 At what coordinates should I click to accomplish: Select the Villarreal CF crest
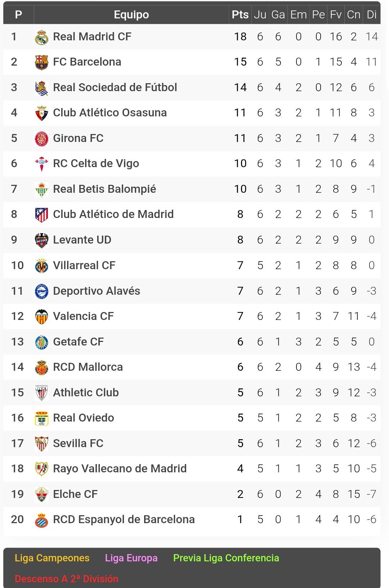coord(41,266)
